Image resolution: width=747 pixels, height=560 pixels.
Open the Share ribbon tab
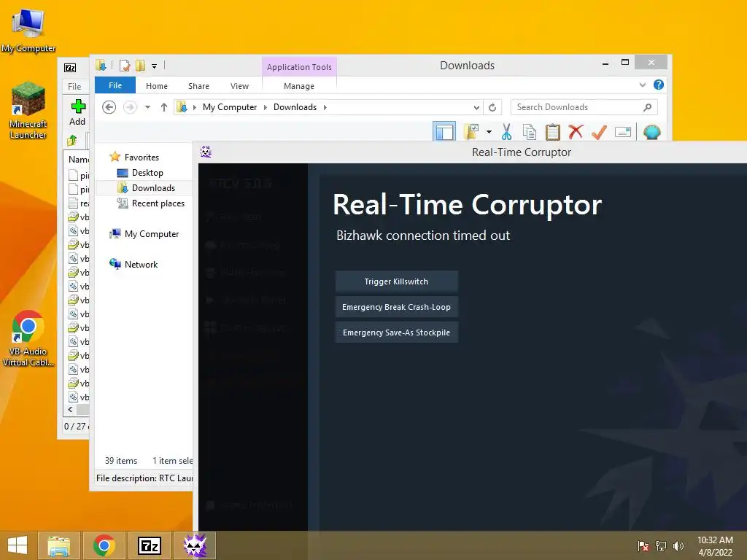coord(198,86)
